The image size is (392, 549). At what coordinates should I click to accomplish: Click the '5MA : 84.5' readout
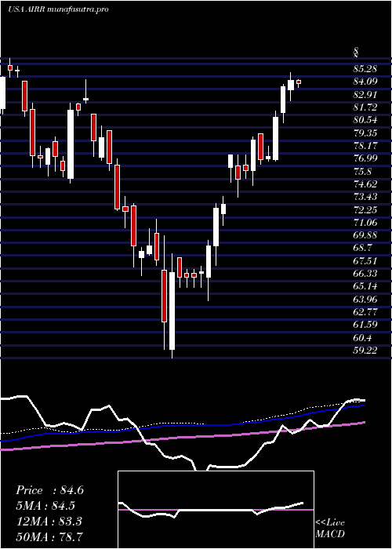[x=45, y=506]
